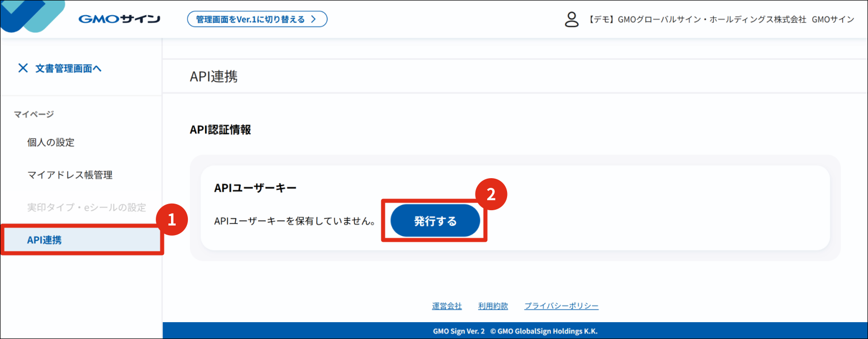
Task: Click the APIユーザーキー card heading
Action: tap(255, 188)
